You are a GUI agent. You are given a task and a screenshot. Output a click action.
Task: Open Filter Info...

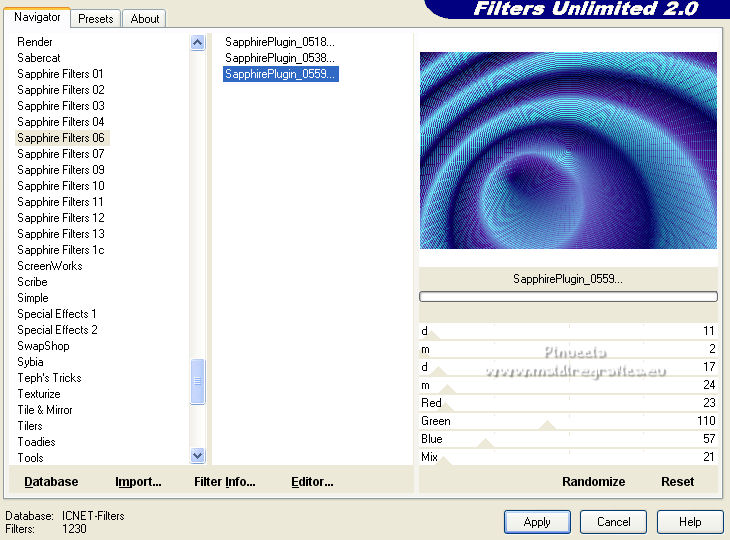coord(225,482)
